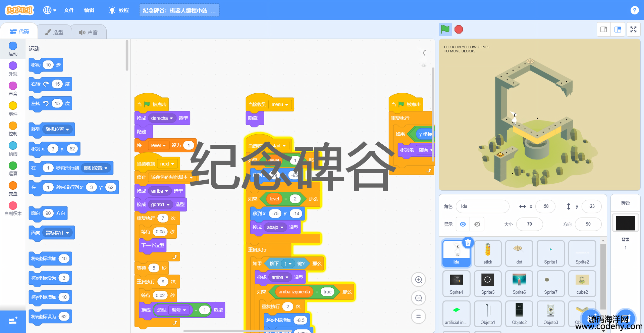644x333 pixels.
Task: Switch to small stage layout
Action: coord(603,30)
